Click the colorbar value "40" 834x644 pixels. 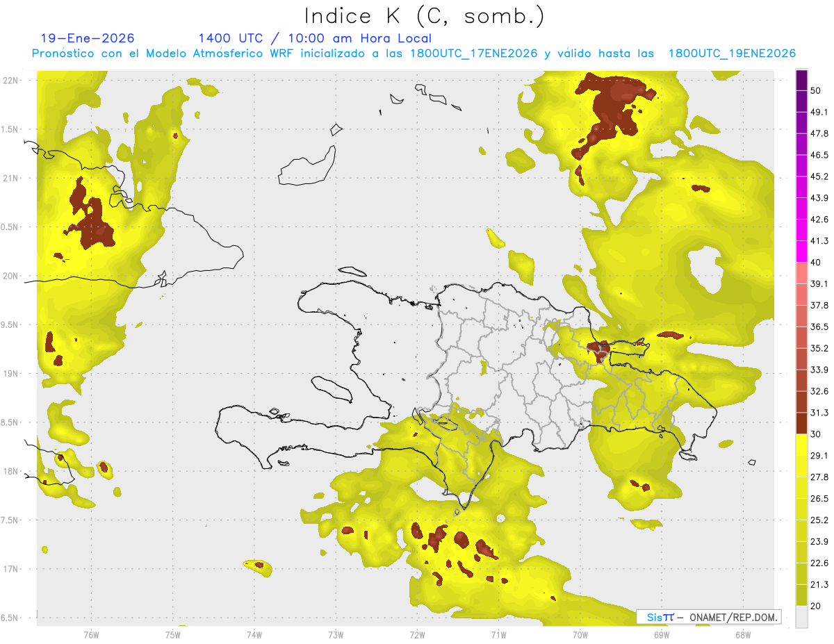click(x=816, y=263)
